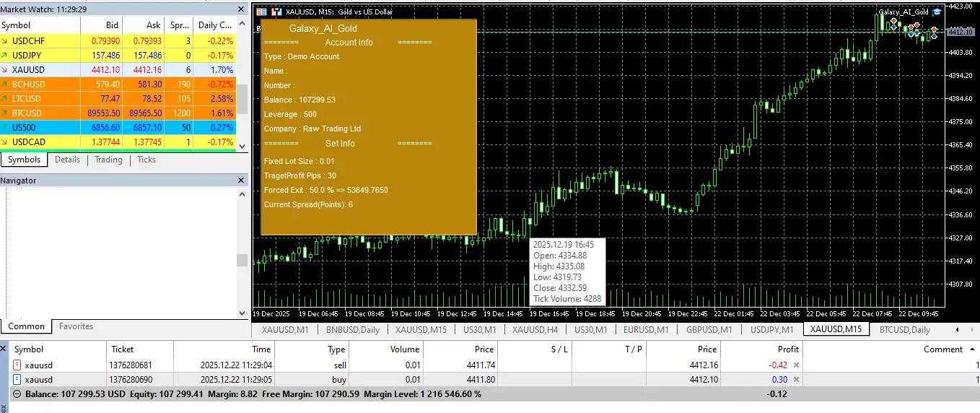
Task: Collapse the Balance summary row
Action: (x=17, y=394)
